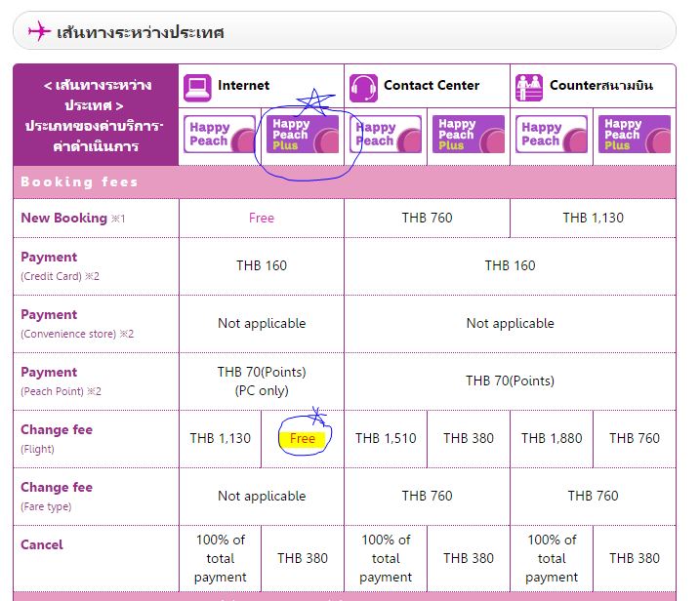This screenshot has height=601, width=700.
Task: Click the Contact Center column heading text
Action: click(x=432, y=85)
